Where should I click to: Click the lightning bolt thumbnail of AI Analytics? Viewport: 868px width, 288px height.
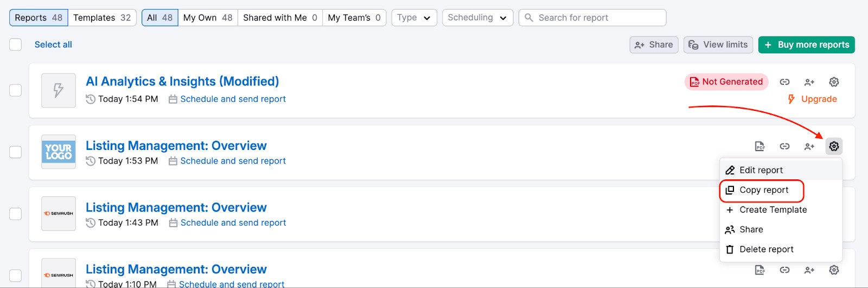[59, 90]
